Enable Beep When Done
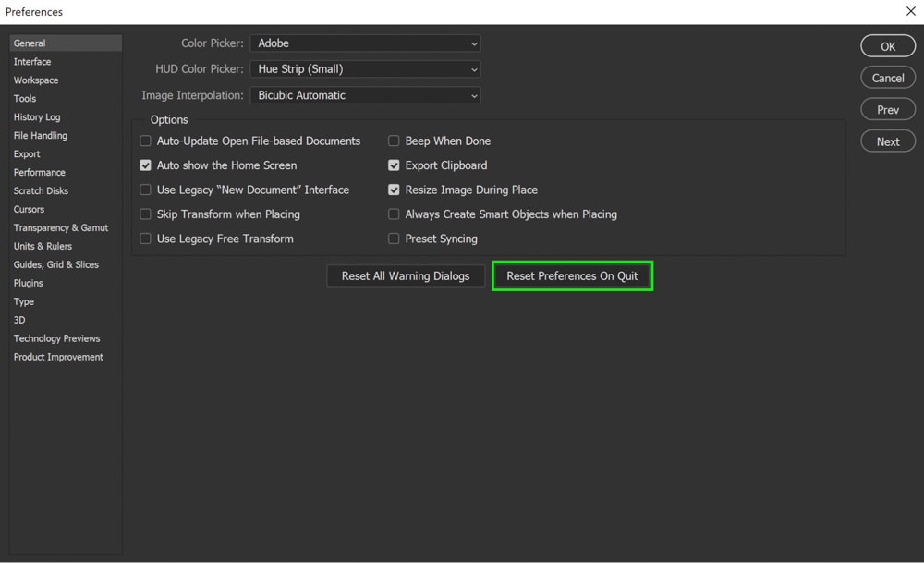Viewport: 924px width, 563px height. coord(394,141)
